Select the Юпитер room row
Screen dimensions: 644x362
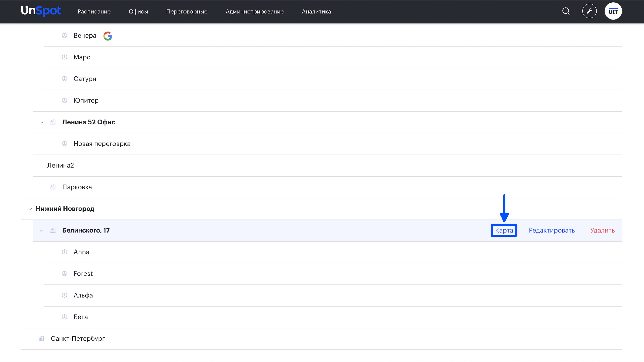[x=333, y=101]
